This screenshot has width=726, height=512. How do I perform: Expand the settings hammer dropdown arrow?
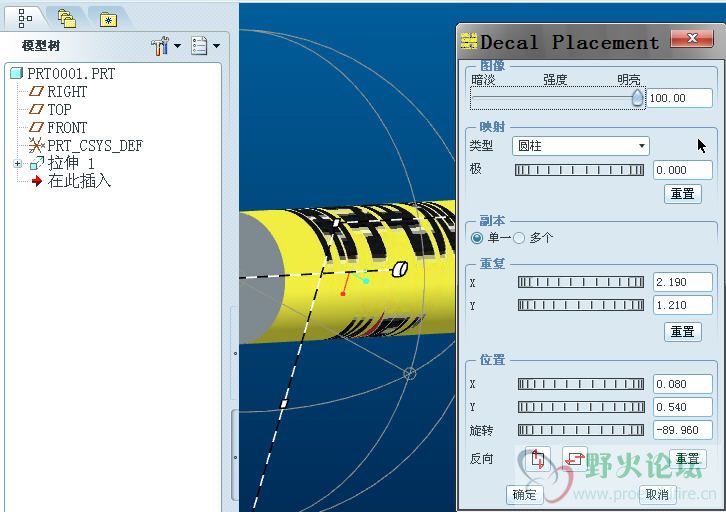coord(177,46)
